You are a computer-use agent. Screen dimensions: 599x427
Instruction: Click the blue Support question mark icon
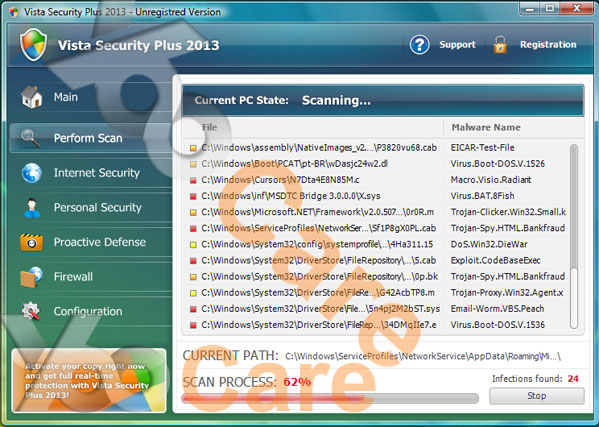(x=419, y=45)
